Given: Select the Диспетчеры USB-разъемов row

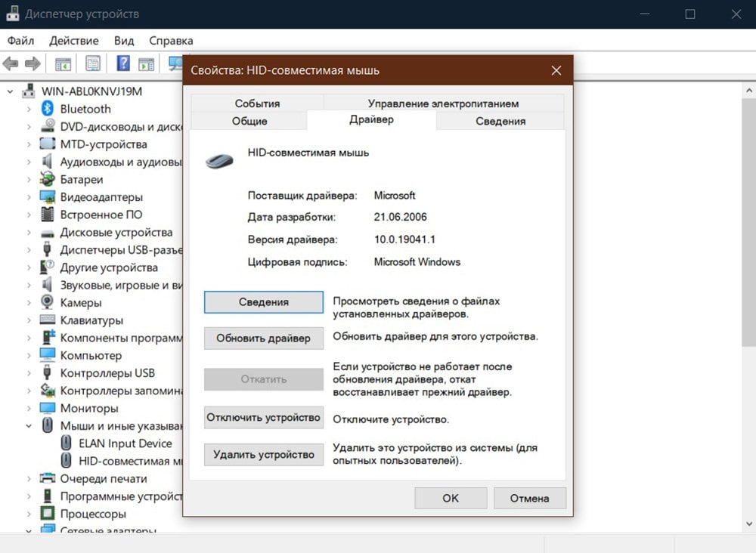Looking at the screenshot, I should tap(112, 250).
